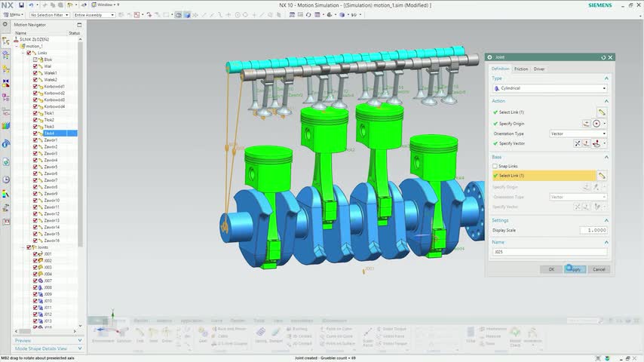Viewport: 644px width, 362px height.
Task: Collapse the Base section
Action: (x=606, y=157)
